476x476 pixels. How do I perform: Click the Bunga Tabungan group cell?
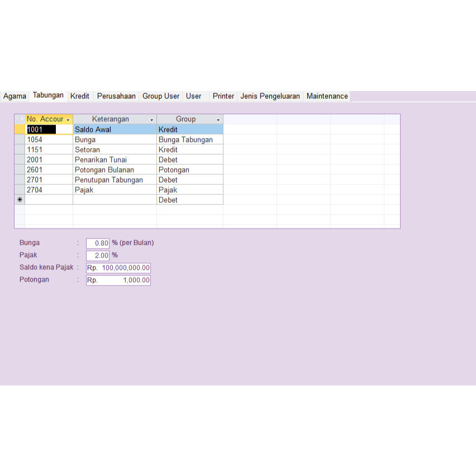[x=190, y=140]
